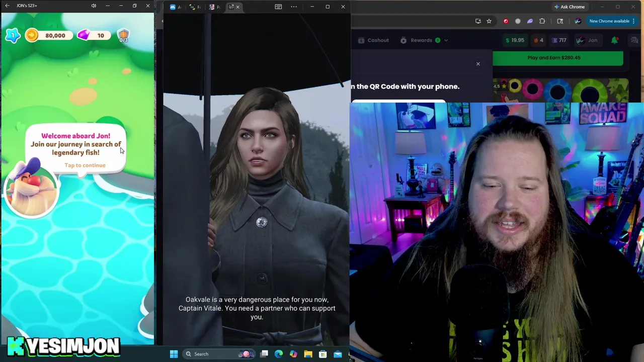
Task: Open File Explorer from the taskbar
Action: (308, 354)
